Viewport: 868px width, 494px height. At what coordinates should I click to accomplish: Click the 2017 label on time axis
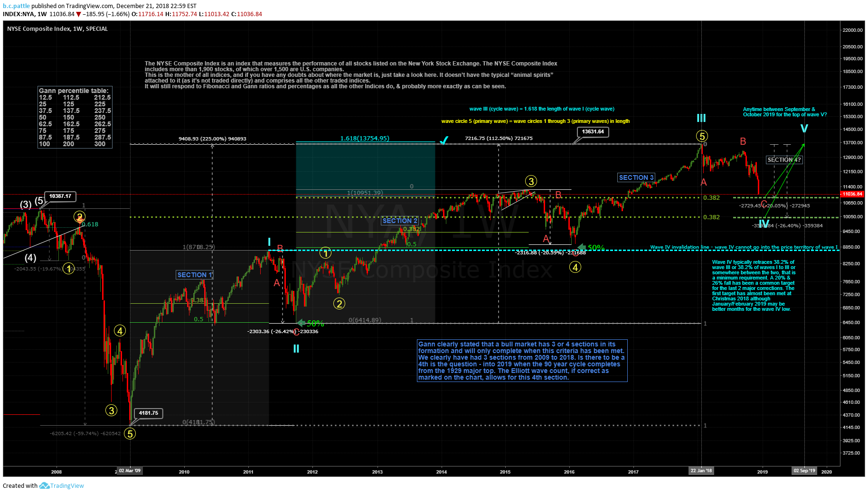[x=633, y=472]
